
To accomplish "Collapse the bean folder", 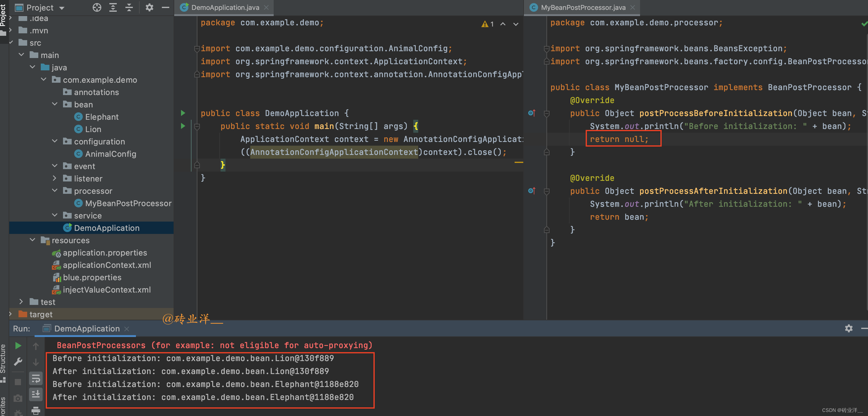I will 55,104.
